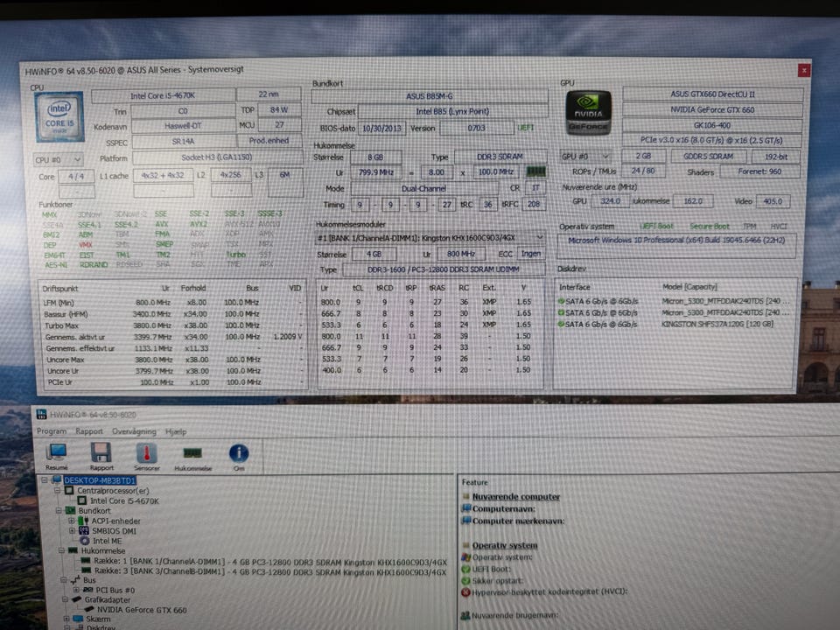
Task: Click the Turbo Max driftspunkt row
Action: tap(172, 325)
